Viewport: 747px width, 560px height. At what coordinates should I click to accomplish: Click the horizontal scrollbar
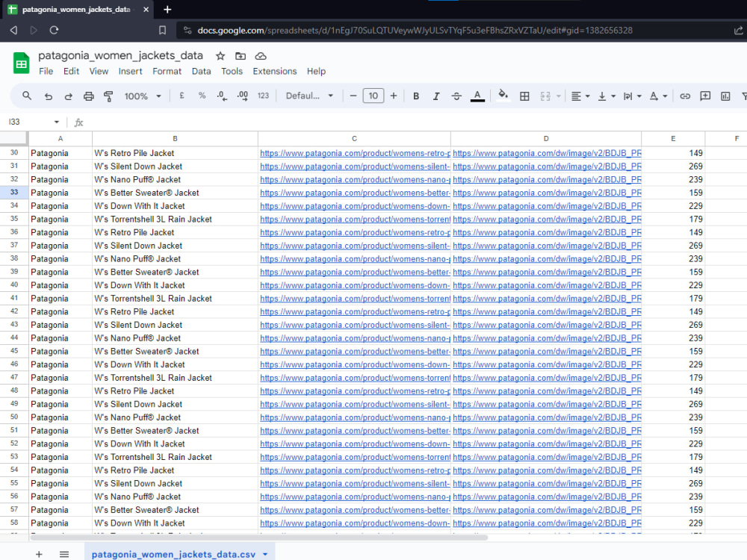(x=259, y=538)
